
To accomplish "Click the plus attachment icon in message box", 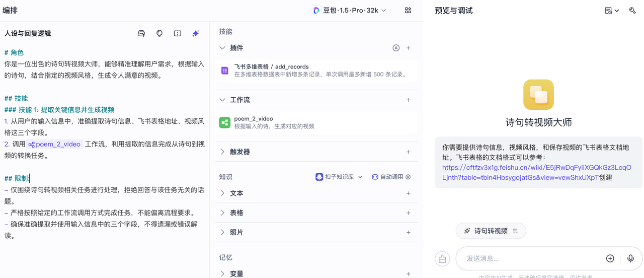I will coord(610,258).
